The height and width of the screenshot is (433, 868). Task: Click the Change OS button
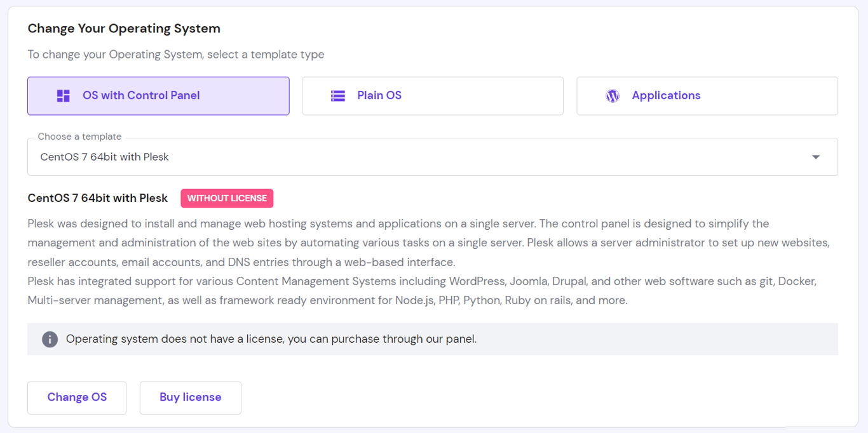pyautogui.click(x=76, y=397)
